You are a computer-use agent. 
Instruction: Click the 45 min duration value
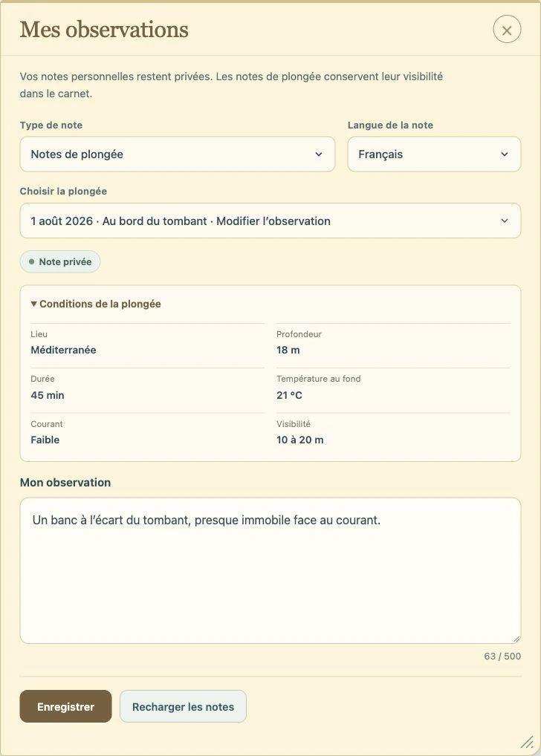click(x=48, y=395)
